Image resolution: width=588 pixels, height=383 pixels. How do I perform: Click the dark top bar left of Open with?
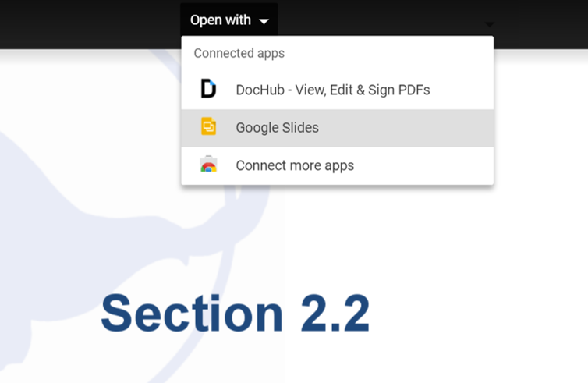(x=86, y=22)
